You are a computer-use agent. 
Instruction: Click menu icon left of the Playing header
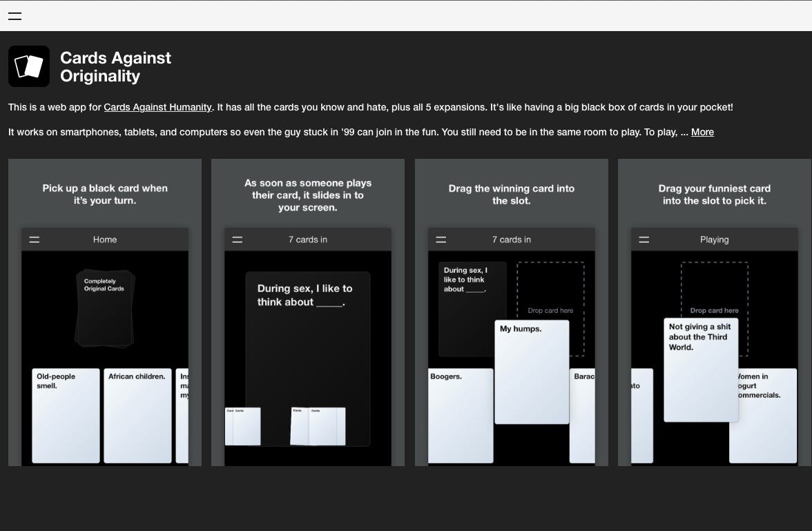click(x=644, y=240)
